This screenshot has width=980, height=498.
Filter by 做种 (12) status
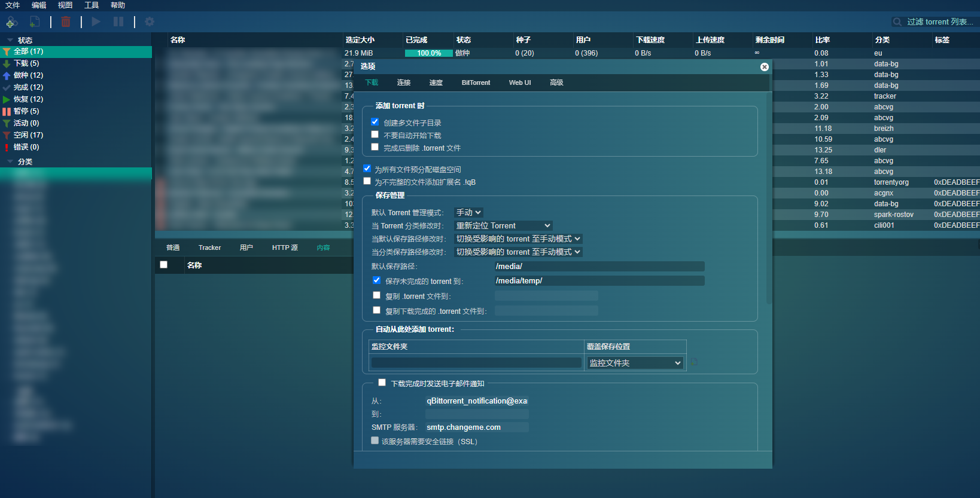[x=28, y=75]
